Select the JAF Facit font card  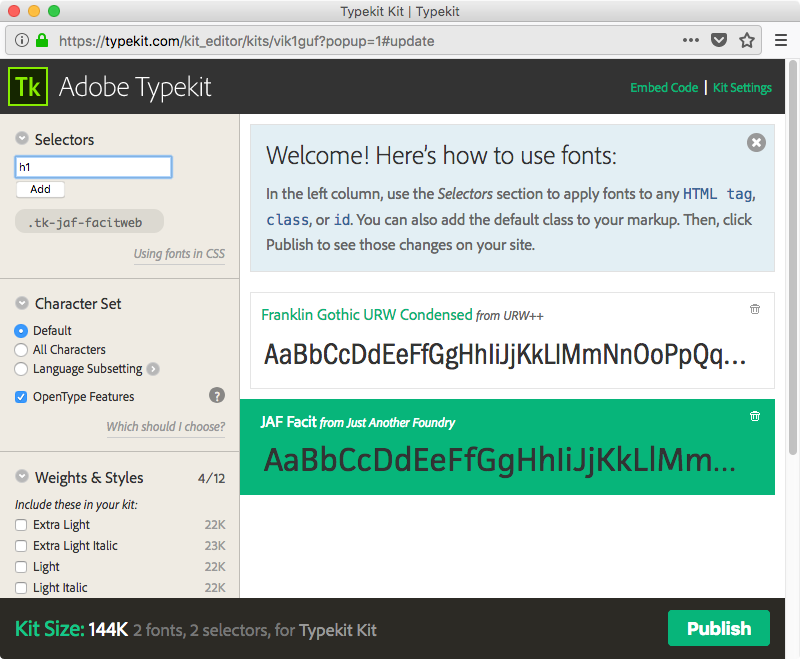pyautogui.click(x=507, y=447)
